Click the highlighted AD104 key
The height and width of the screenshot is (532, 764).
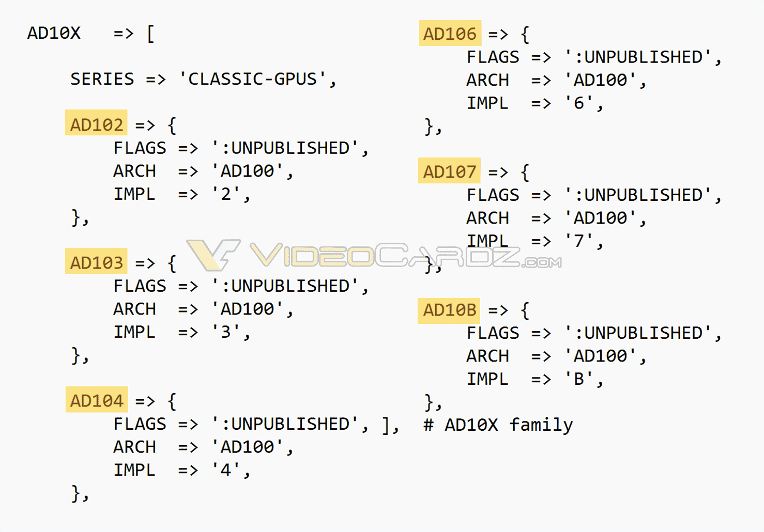coord(97,399)
